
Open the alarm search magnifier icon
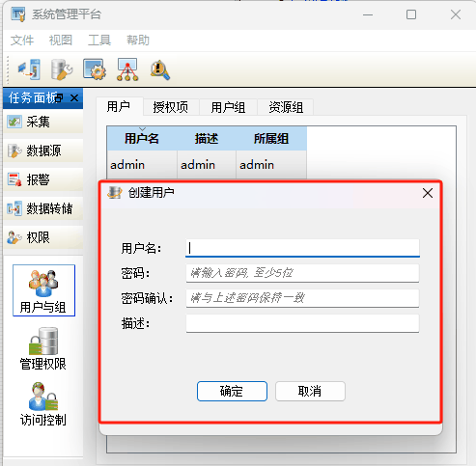click(160, 69)
